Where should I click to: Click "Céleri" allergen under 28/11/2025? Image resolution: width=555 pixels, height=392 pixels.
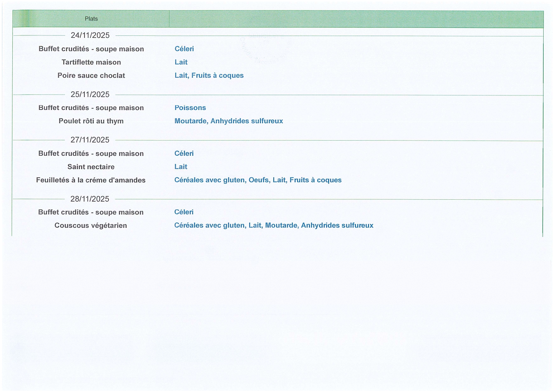(x=184, y=212)
